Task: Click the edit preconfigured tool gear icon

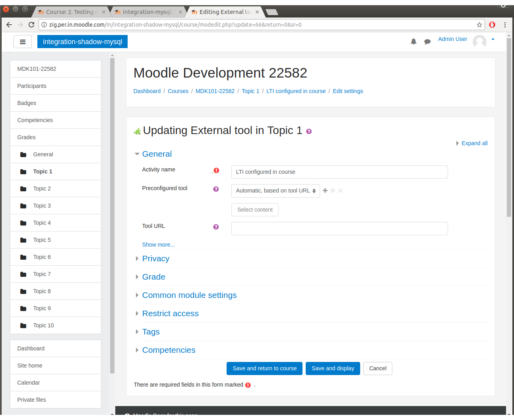Action: point(333,191)
